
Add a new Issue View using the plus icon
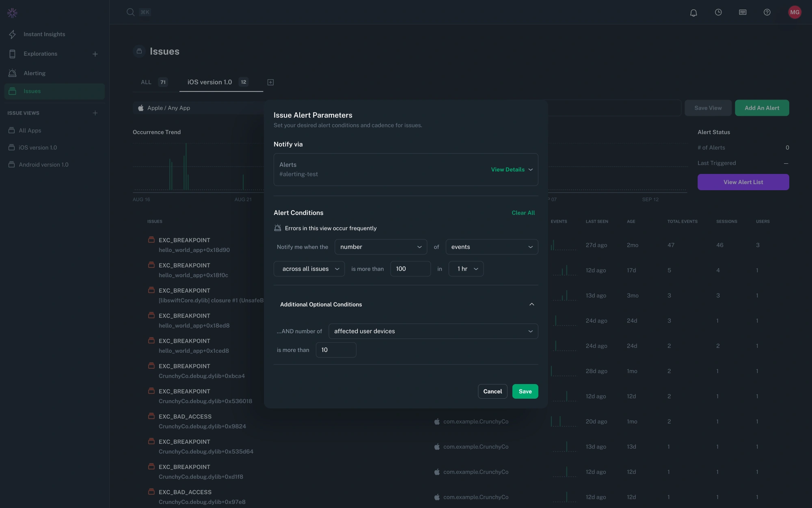95,113
